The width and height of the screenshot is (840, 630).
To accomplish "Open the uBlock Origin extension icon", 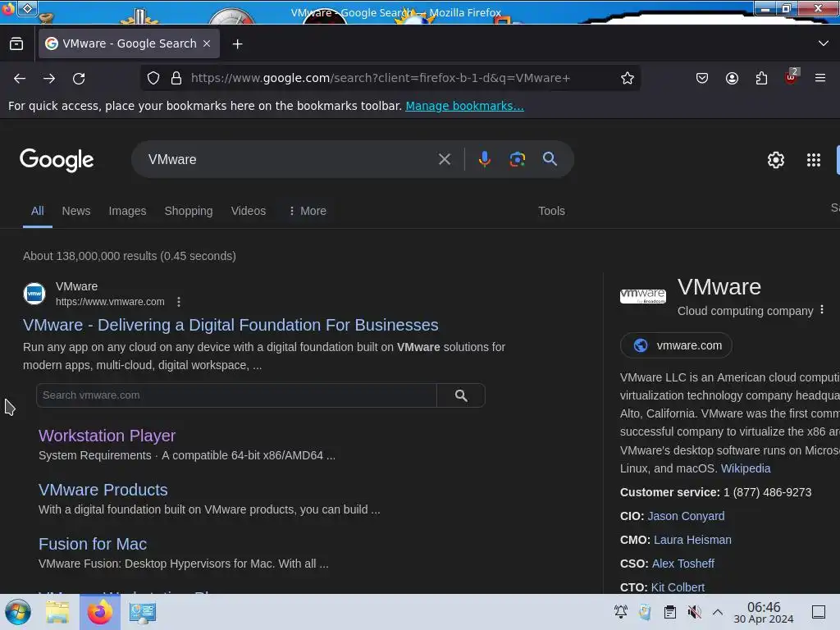I will coord(791,78).
